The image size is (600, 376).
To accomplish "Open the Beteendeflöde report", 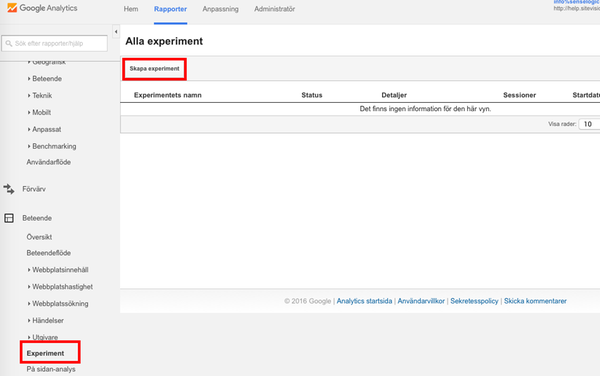I will [49, 253].
